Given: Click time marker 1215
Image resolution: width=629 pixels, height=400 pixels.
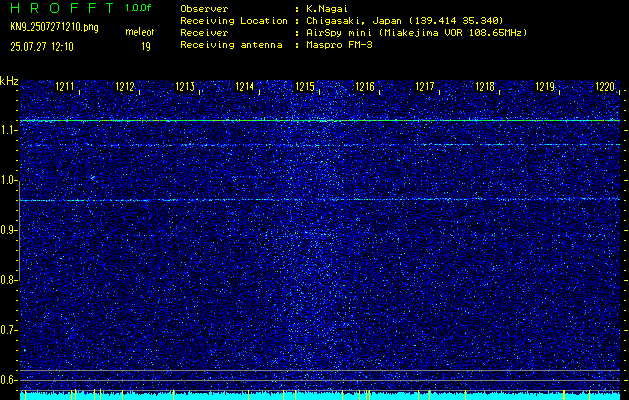Looking at the screenshot, I should point(305,86).
